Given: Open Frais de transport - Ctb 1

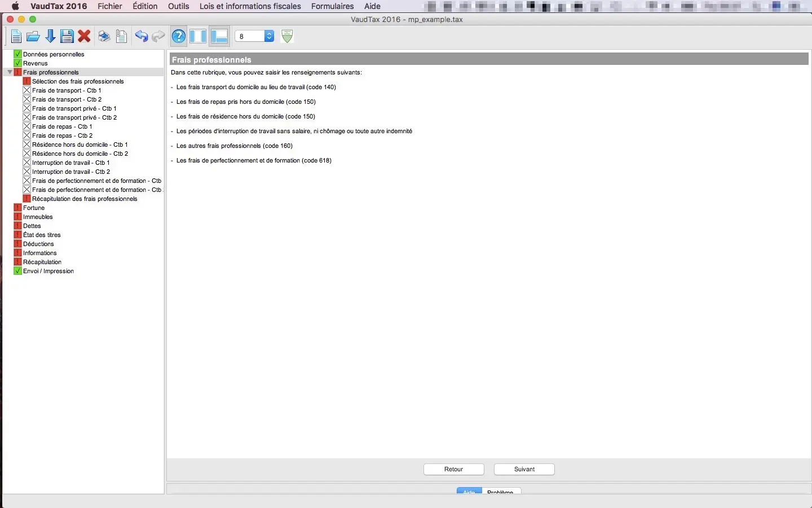Looking at the screenshot, I should pyautogui.click(x=67, y=90).
